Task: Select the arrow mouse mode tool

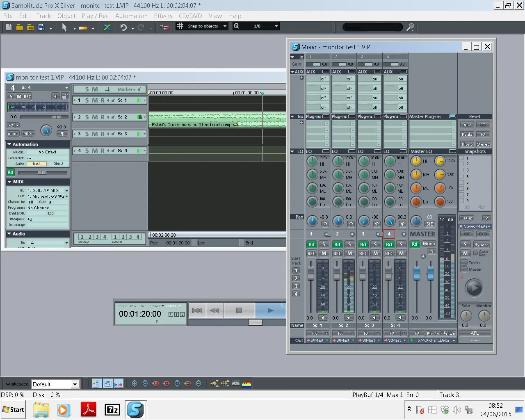Action: pyautogui.click(x=64, y=27)
